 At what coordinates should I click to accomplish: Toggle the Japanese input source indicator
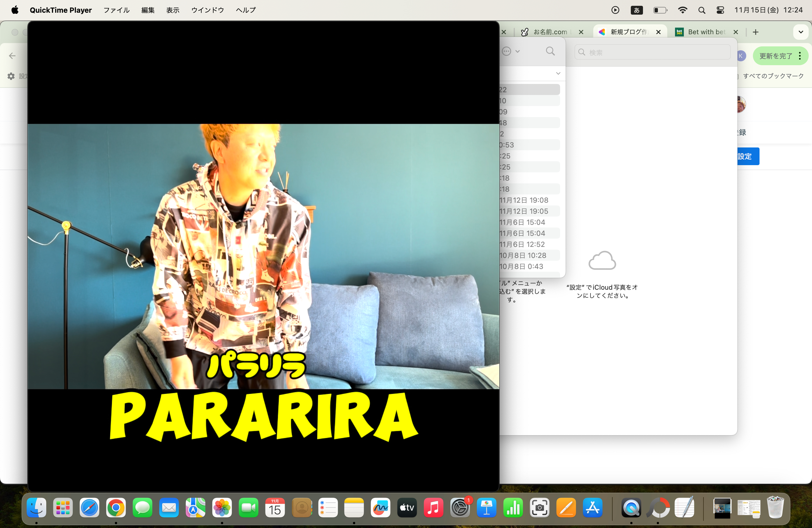(x=636, y=10)
